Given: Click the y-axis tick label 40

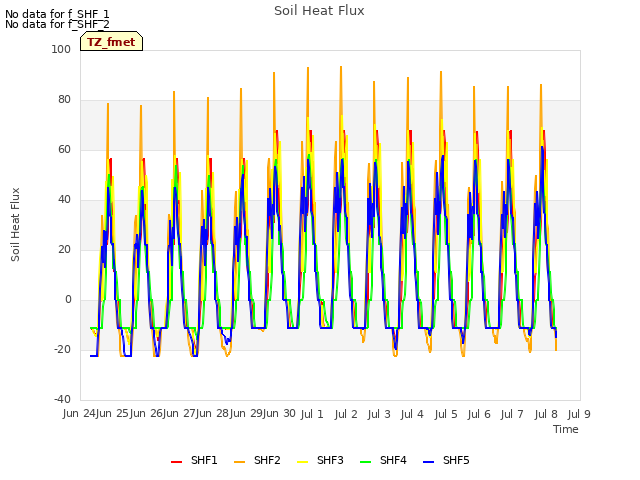Looking at the screenshot, I should point(64,200).
